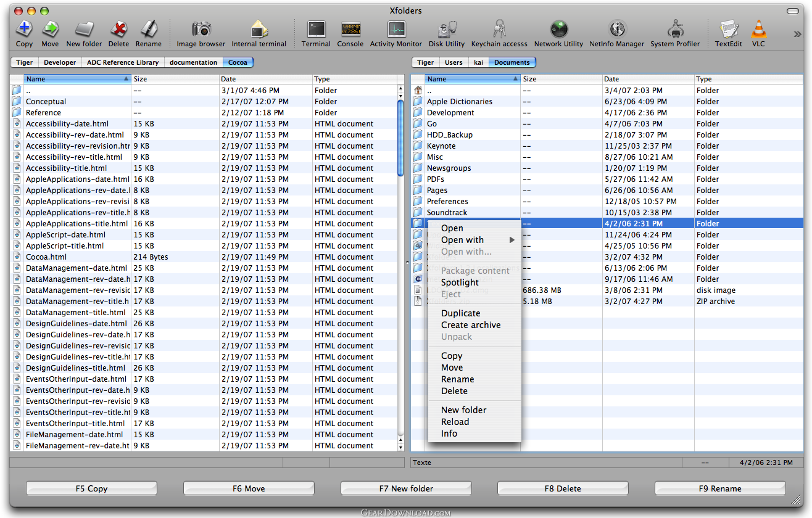
Task: Launch Network Utility from the toolbar
Action: [559, 29]
